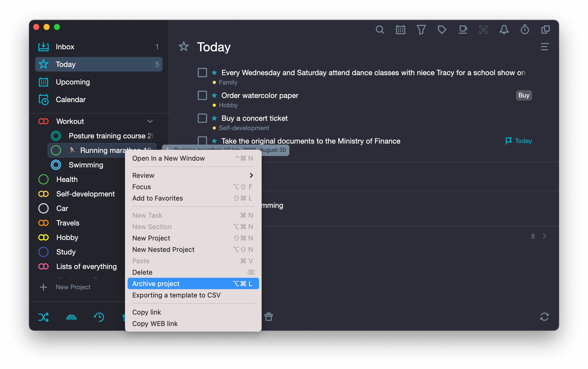Image resolution: width=588 pixels, height=369 pixels.
Task: Toggle star on Buy a concert ticket
Action: point(214,118)
